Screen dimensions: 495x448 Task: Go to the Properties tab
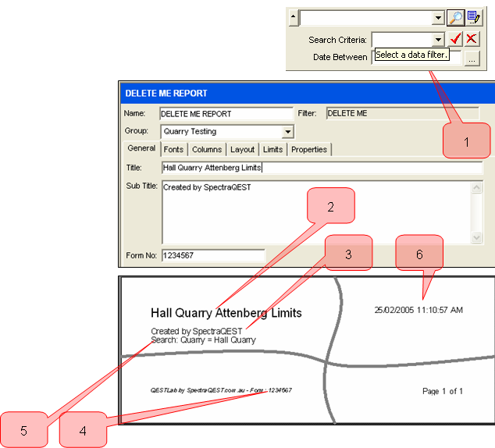(309, 149)
